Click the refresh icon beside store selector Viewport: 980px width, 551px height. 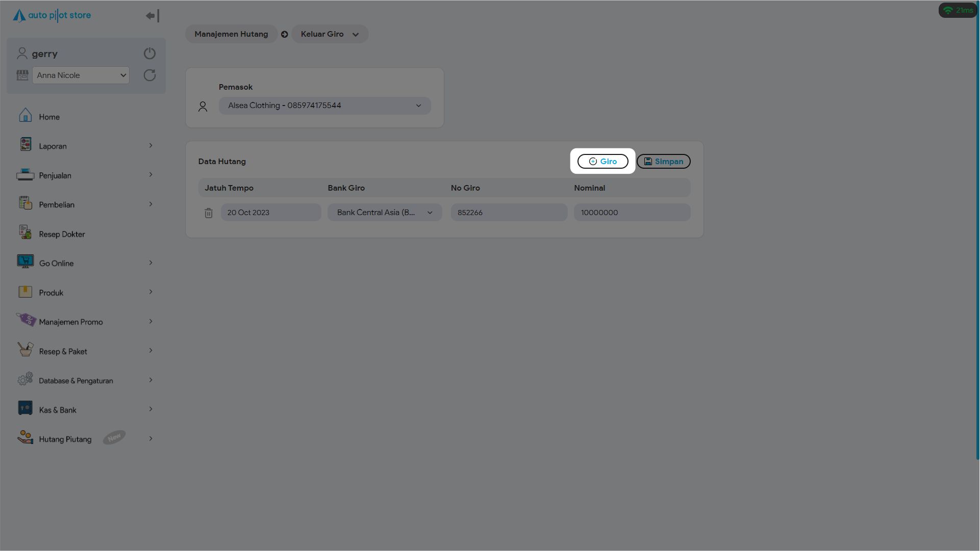click(149, 75)
